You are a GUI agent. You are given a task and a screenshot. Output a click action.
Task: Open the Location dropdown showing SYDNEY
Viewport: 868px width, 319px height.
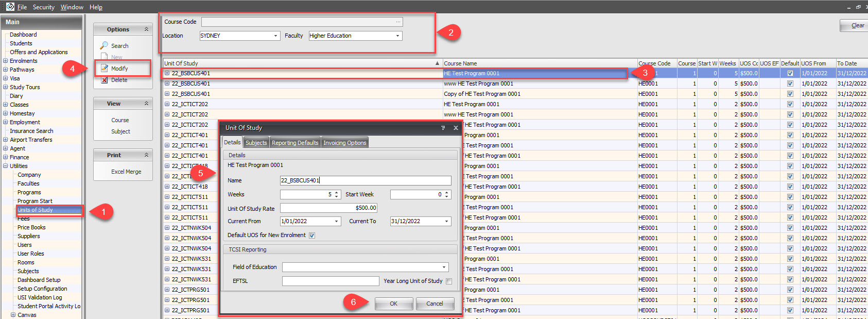(x=276, y=36)
